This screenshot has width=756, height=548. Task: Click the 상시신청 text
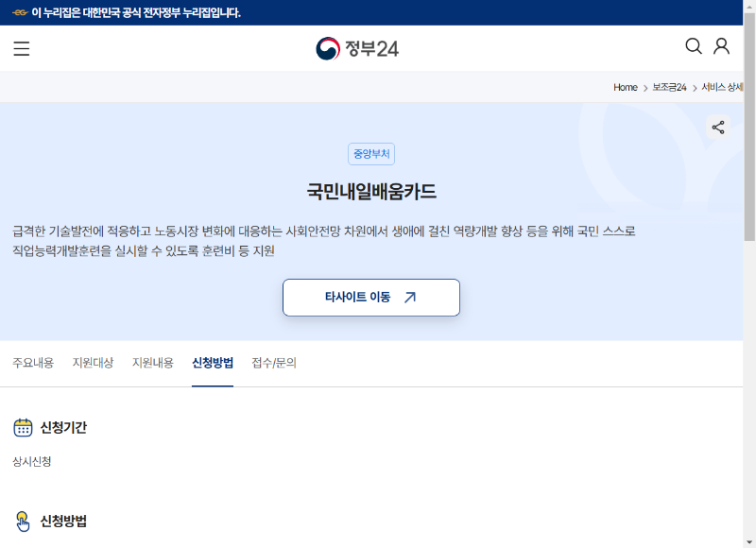[x=32, y=462]
